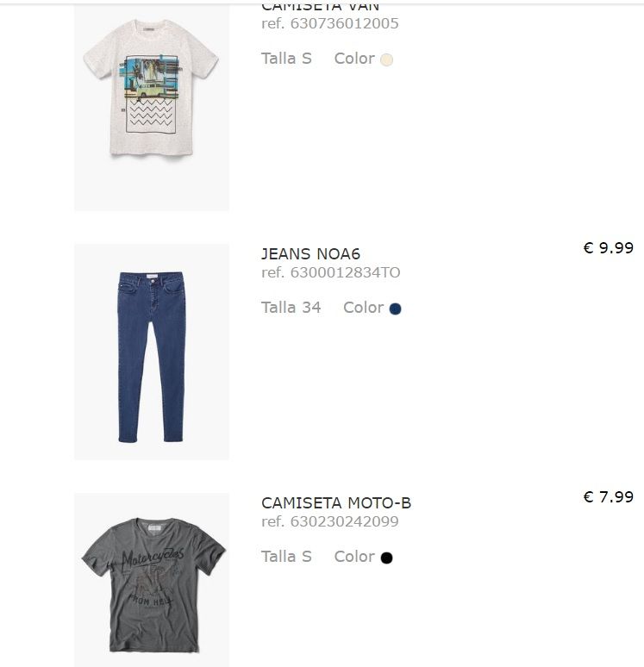Select reference number 630230242099

click(330, 521)
